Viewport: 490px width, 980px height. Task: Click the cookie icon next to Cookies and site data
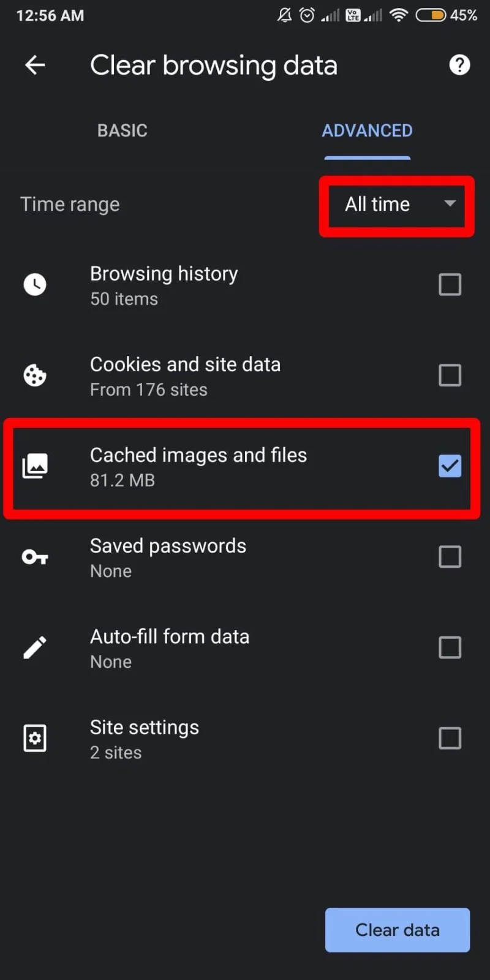(x=35, y=375)
